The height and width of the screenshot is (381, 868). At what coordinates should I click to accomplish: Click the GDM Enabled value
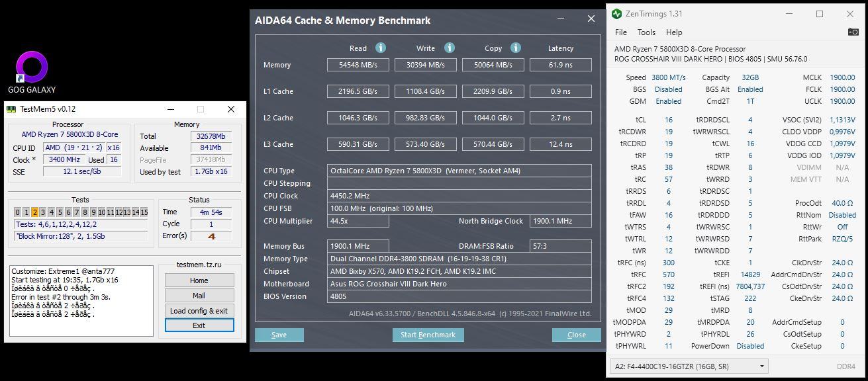[x=668, y=101]
